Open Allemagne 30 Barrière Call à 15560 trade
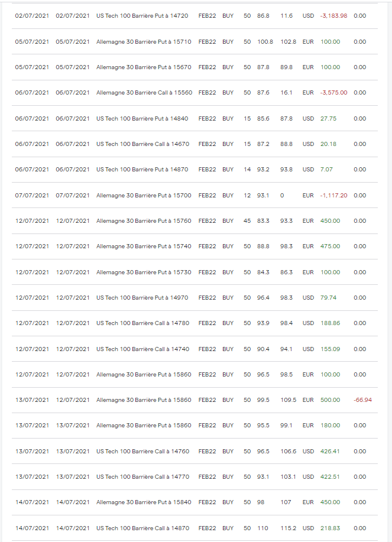 [144, 93]
